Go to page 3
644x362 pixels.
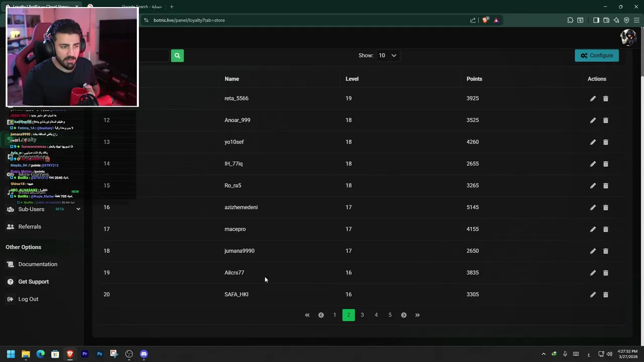pos(362,315)
